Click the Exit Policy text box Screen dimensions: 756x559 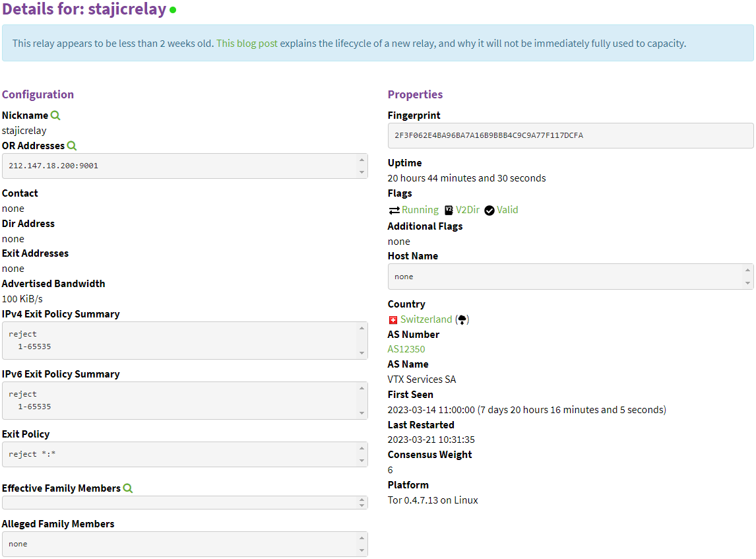pos(185,454)
